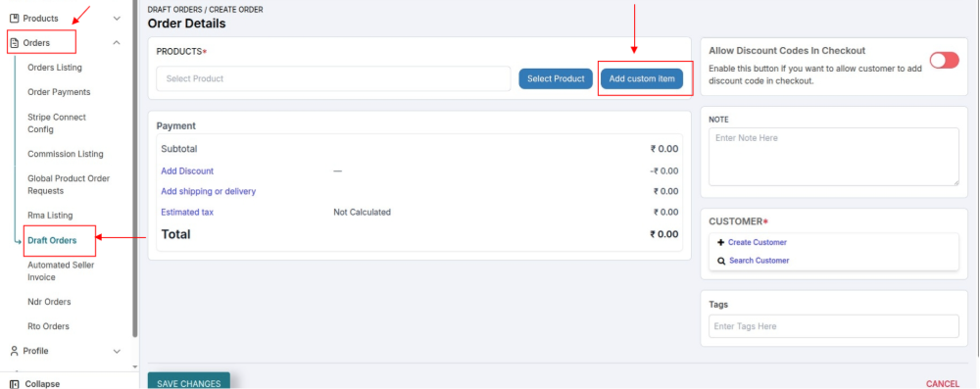Click the Select Product button
980x389 pixels.
(x=556, y=78)
